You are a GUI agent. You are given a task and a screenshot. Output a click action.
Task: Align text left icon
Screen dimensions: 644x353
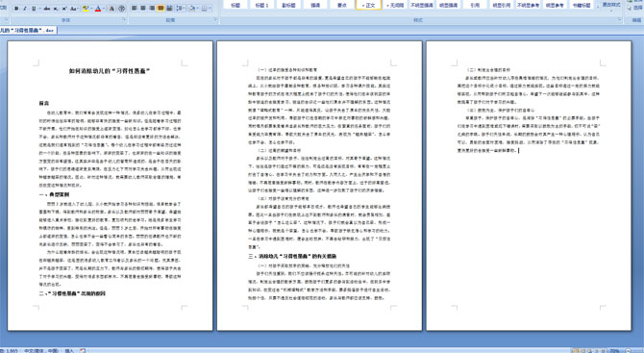point(135,9)
